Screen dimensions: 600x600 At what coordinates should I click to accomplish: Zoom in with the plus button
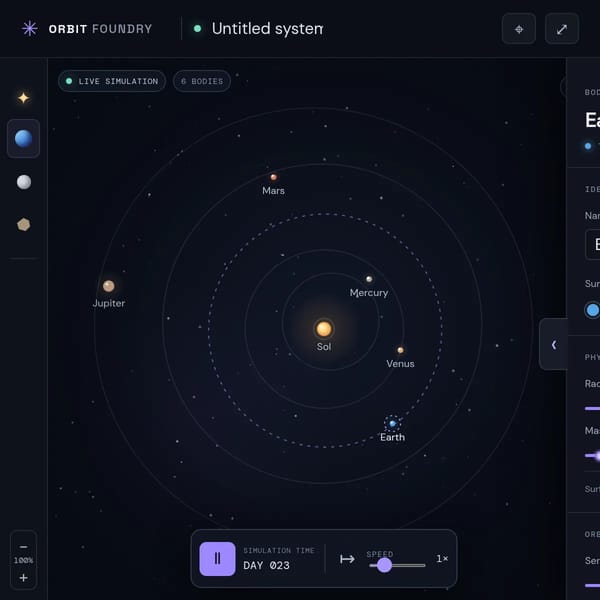pyautogui.click(x=23, y=577)
